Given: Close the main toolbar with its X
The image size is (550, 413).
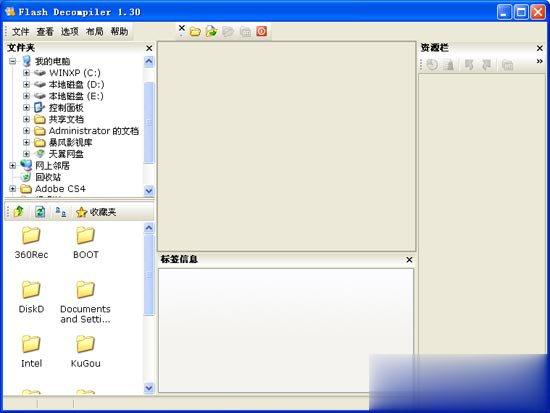Looking at the screenshot, I should (x=181, y=28).
